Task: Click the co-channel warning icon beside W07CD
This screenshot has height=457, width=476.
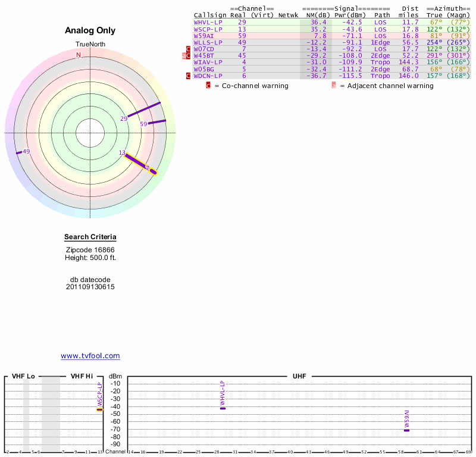Action: pyautogui.click(x=189, y=49)
